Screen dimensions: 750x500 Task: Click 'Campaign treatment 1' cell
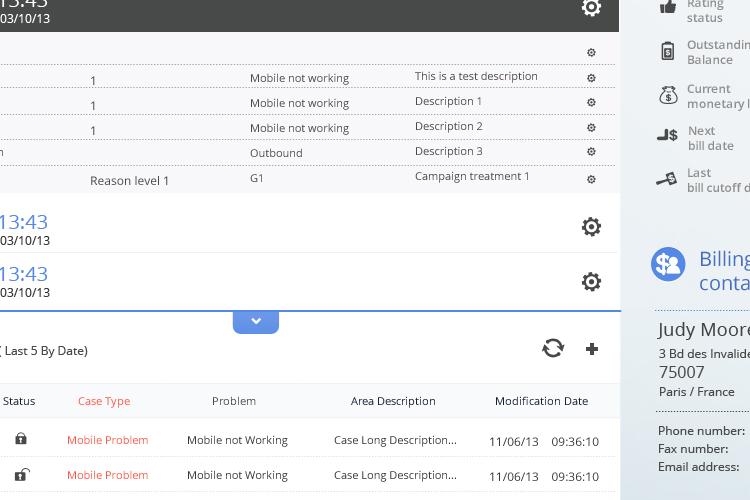point(472,177)
